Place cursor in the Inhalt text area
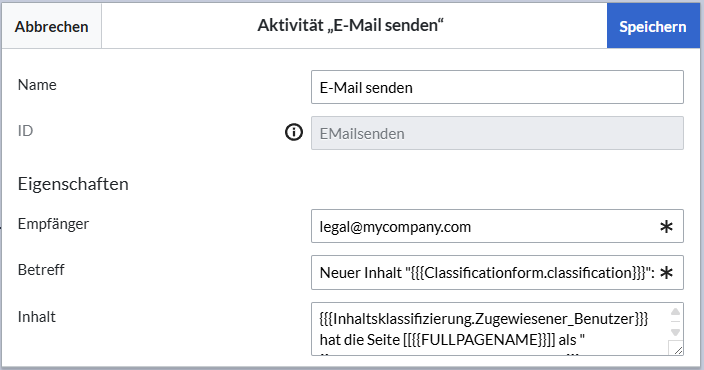Viewport: 704px width, 370px height. tap(489, 329)
